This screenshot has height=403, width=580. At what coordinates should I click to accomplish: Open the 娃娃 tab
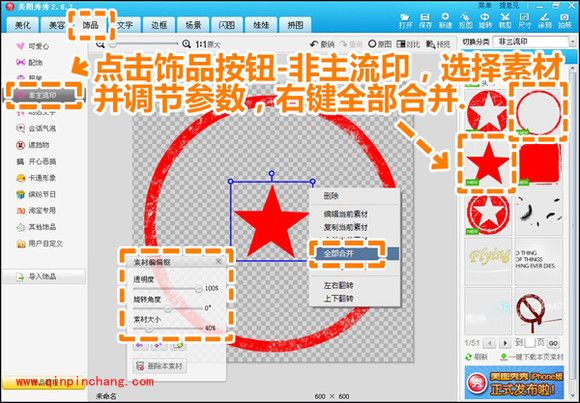261,25
